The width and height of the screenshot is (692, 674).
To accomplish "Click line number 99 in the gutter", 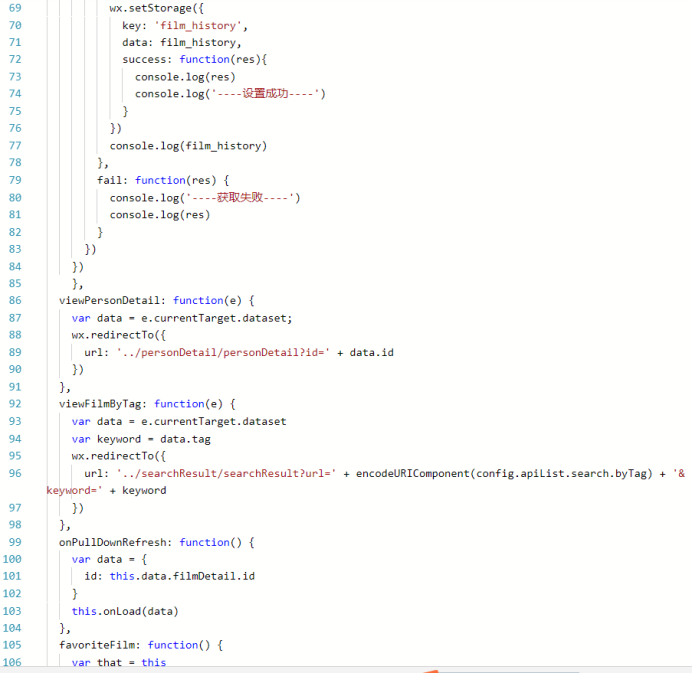I will click(x=15, y=542).
